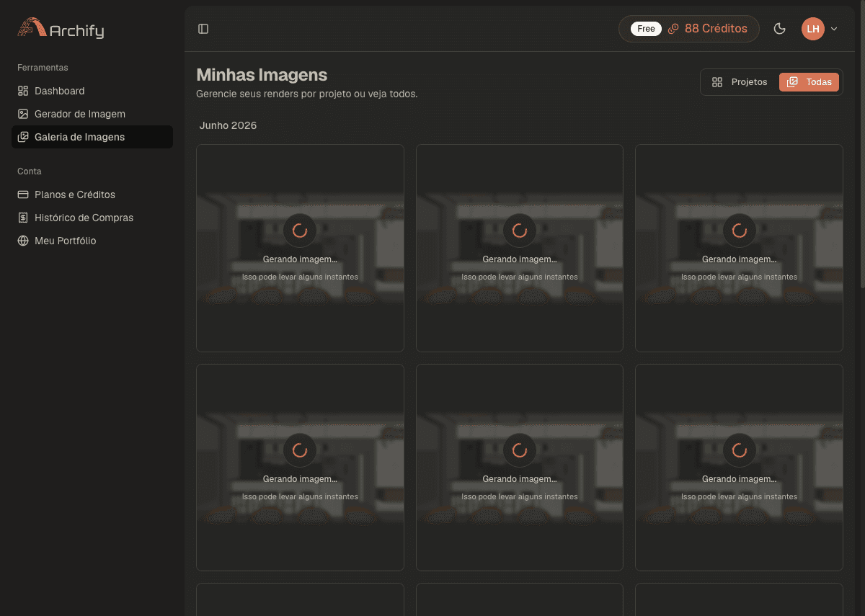Image resolution: width=865 pixels, height=616 pixels.
Task: Open first generating image card, top row
Action: 300,248
